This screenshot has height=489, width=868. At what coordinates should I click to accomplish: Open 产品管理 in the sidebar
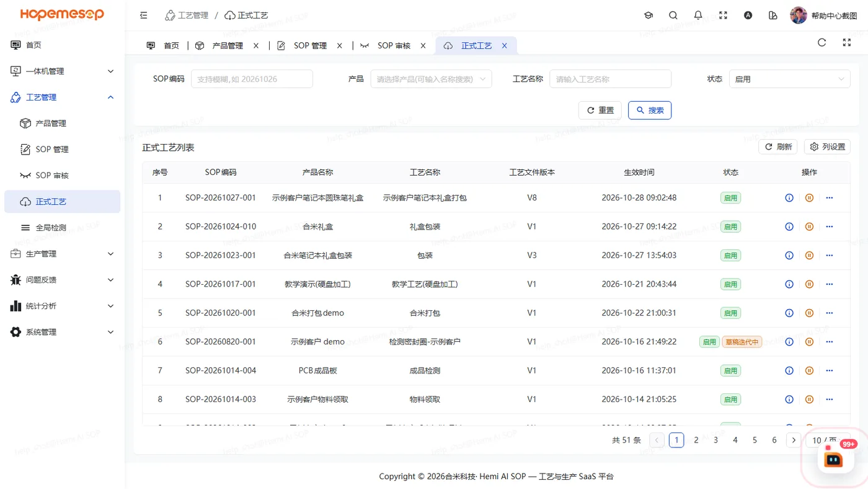pos(63,123)
